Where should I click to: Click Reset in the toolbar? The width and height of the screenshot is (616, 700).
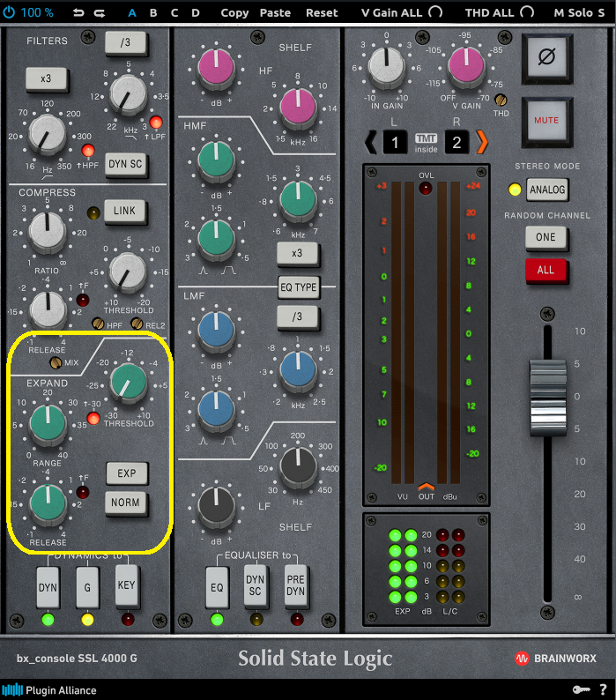(322, 13)
